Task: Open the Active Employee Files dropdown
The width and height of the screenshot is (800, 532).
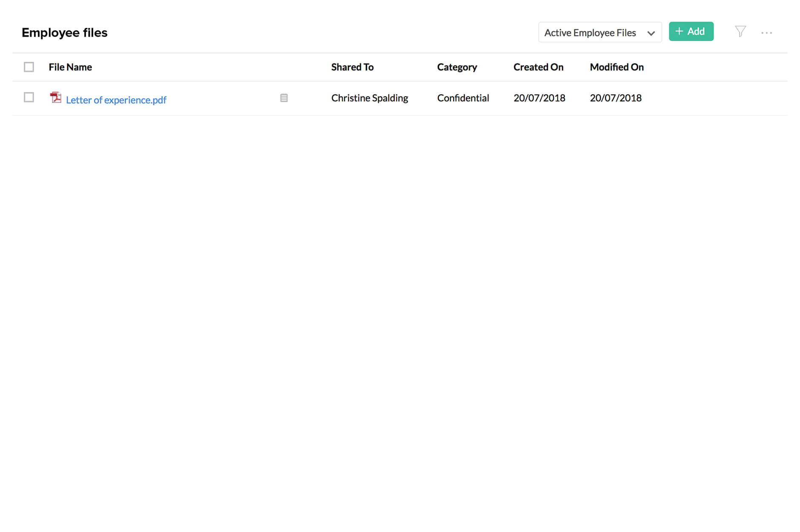Action: [x=600, y=32]
